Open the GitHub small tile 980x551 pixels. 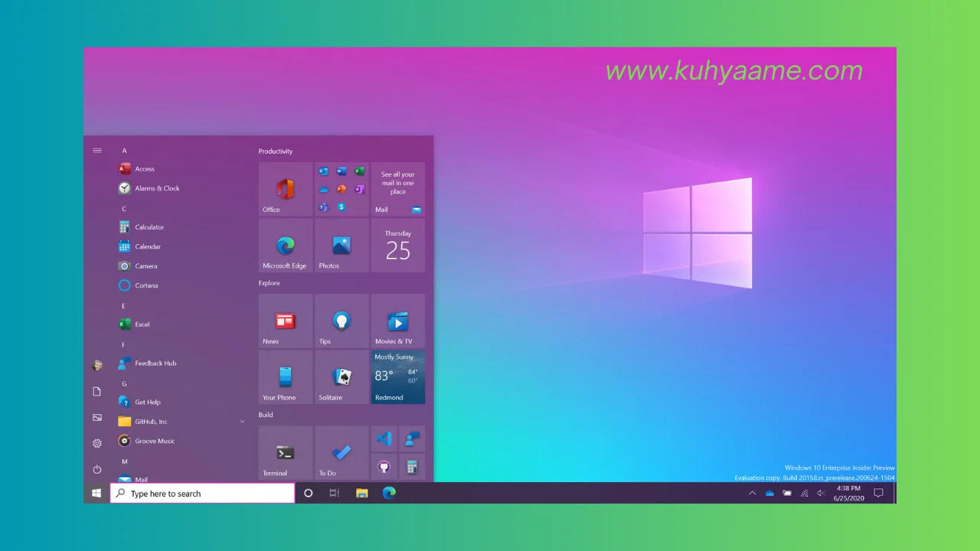point(384,467)
